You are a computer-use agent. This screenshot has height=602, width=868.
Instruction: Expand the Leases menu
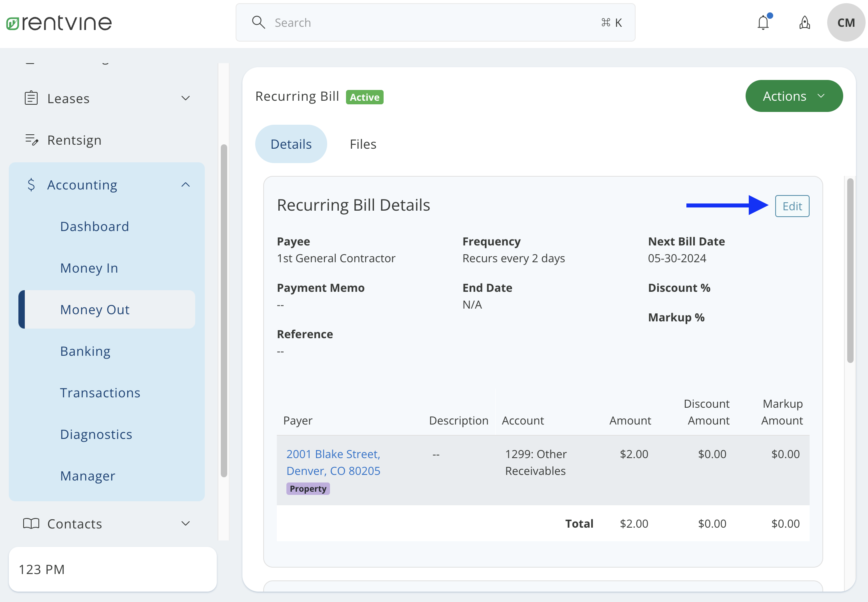(185, 98)
